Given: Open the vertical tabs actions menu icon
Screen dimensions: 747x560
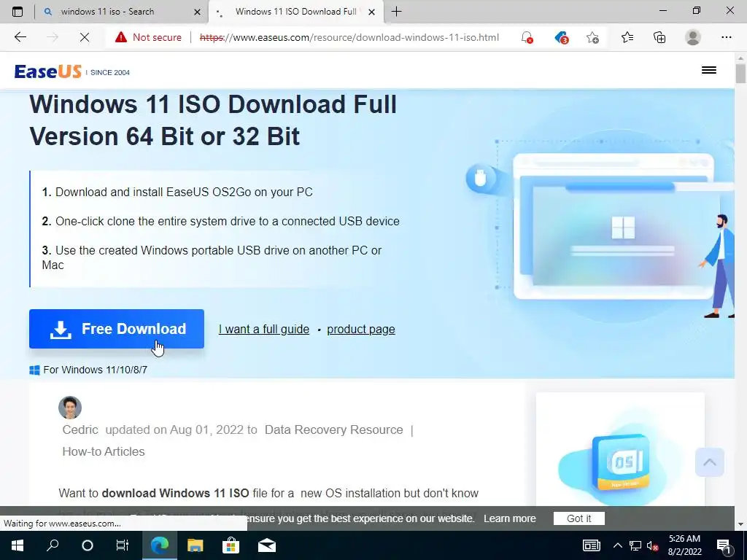Looking at the screenshot, I should (18, 12).
